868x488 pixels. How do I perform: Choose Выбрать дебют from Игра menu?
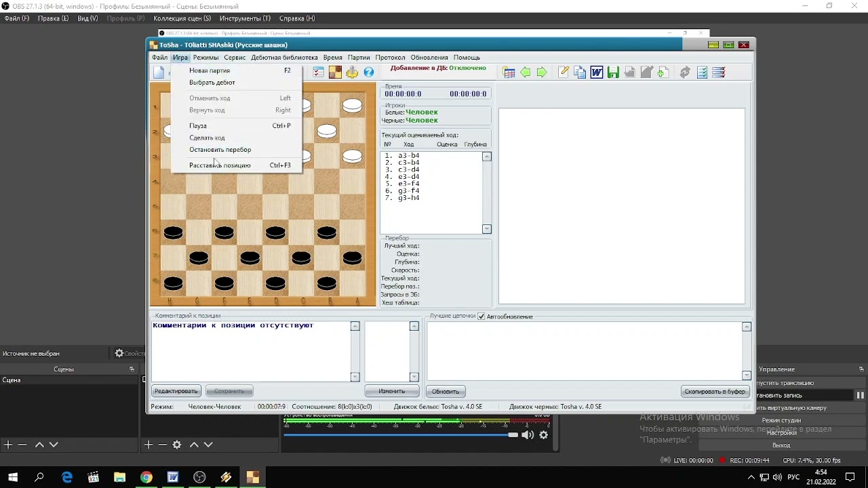pyautogui.click(x=236, y=83)
